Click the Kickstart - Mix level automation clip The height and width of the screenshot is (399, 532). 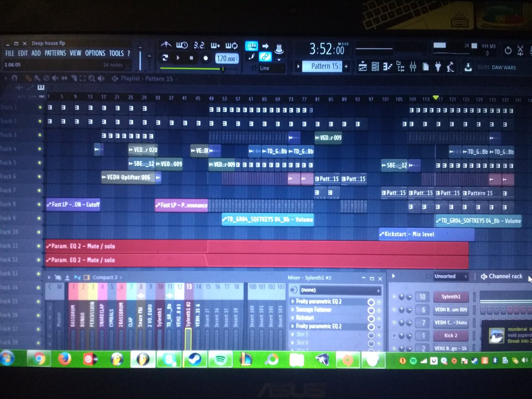click(x=426, y=234)
